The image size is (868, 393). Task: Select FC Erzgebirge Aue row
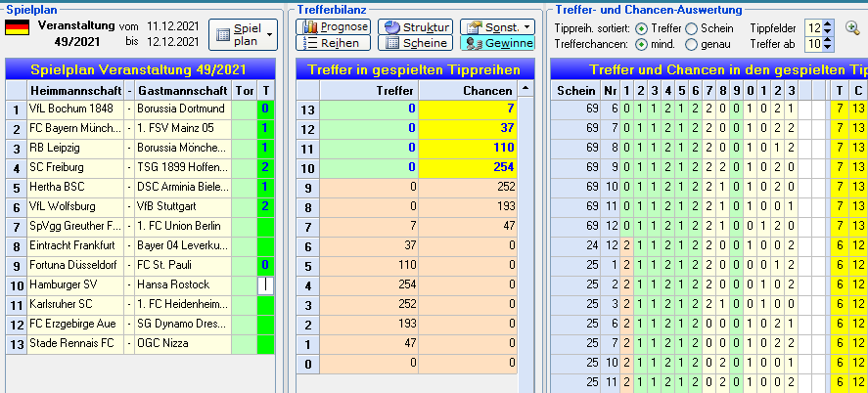pos(140,324)
